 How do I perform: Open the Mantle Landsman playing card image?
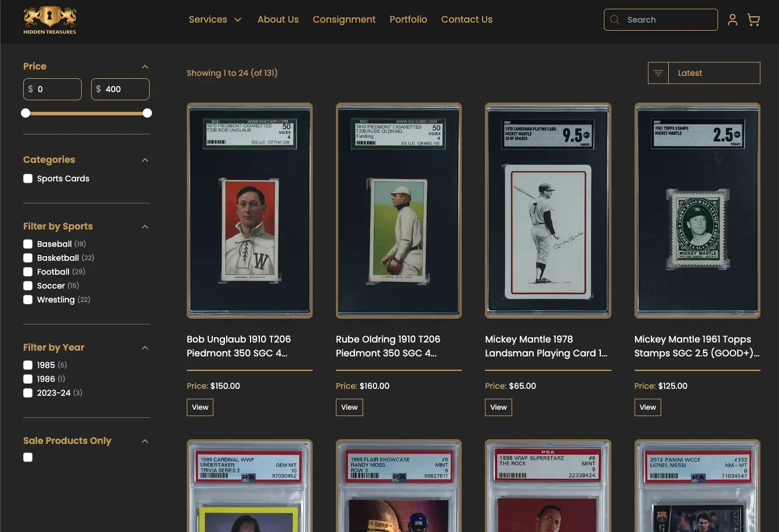pyautogui.click(x=548, y=210)
